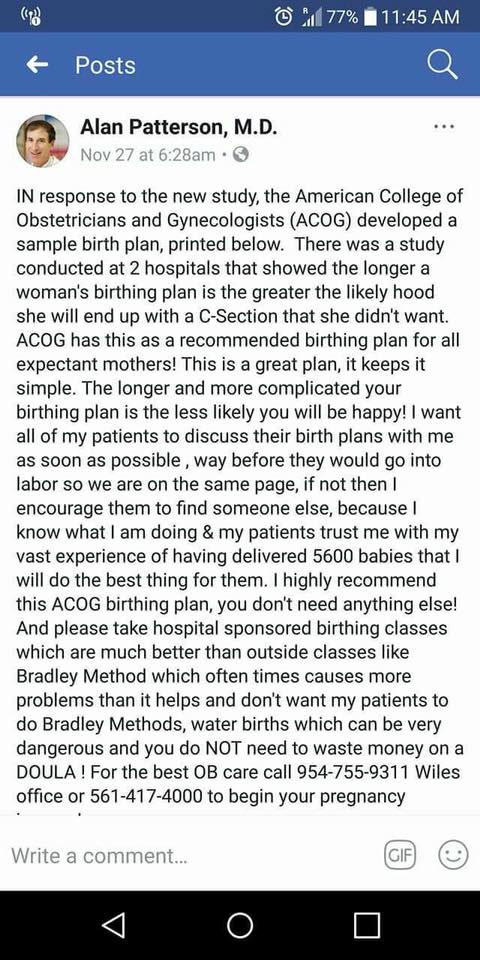Tap the Android home circle button
The height and width of the screenshot is (960, 480).
240,925
